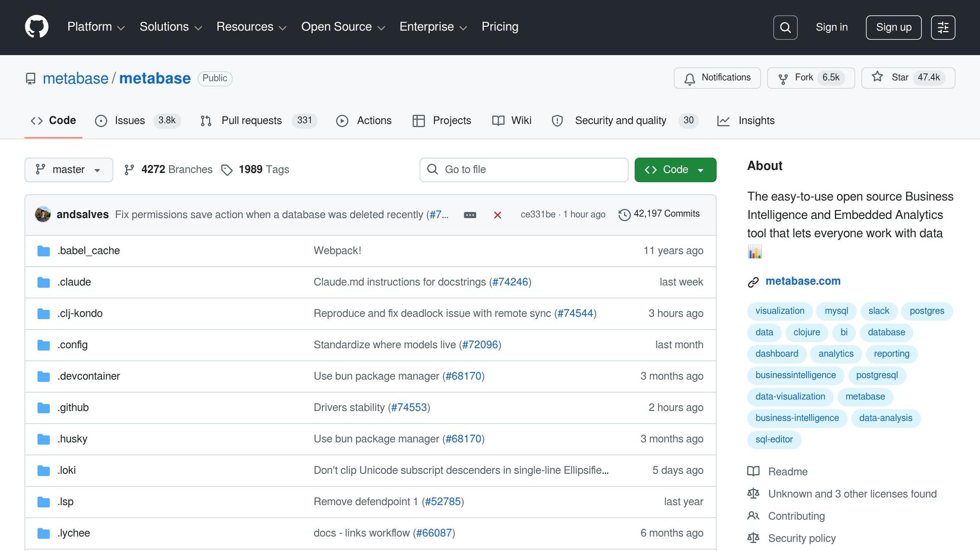Select the sql-editor topic tag
Viewport: 980px width, 551px height.
point(774,440)
